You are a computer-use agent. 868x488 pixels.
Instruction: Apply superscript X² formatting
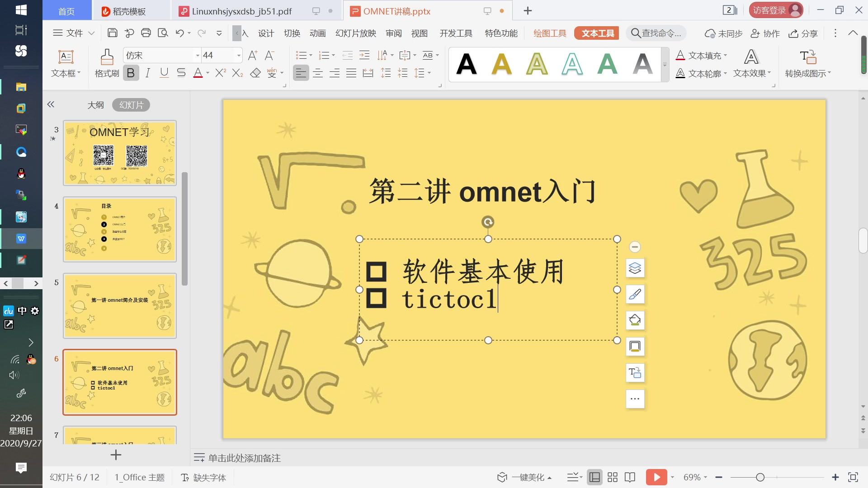click(221, 73)
